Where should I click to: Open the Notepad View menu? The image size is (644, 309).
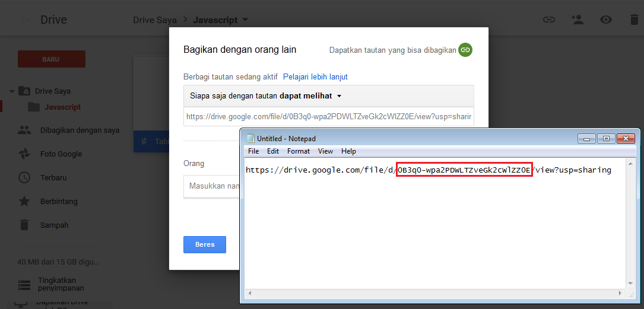(x=325, y=151)
